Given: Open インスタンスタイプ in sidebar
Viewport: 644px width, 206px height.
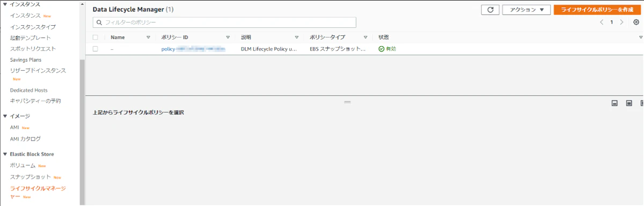Looking at the screenshot, I should click(x=33, y=27).
